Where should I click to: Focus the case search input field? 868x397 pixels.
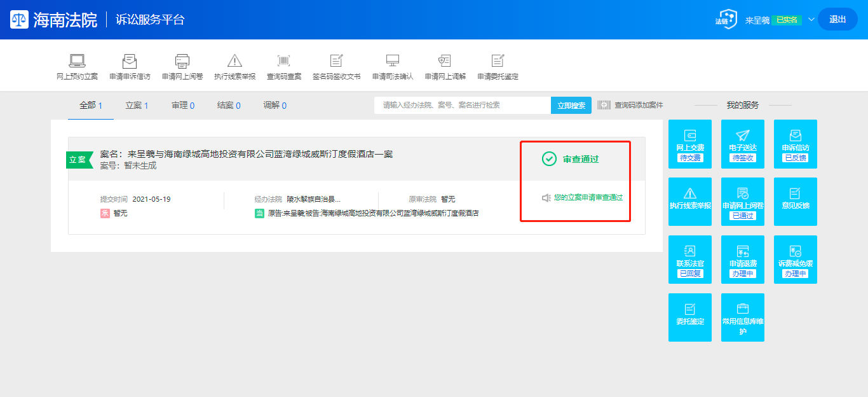coord(462,106)
